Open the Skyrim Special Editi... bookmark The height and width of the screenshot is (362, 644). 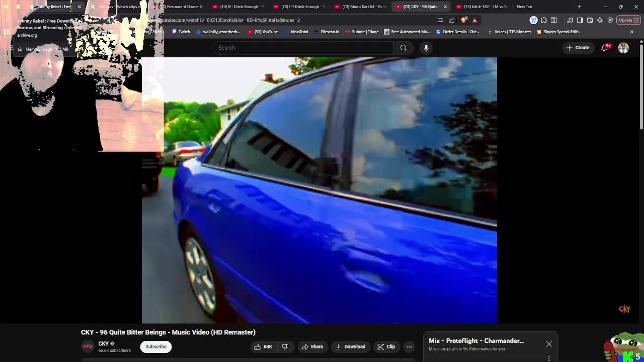[559, 32]
